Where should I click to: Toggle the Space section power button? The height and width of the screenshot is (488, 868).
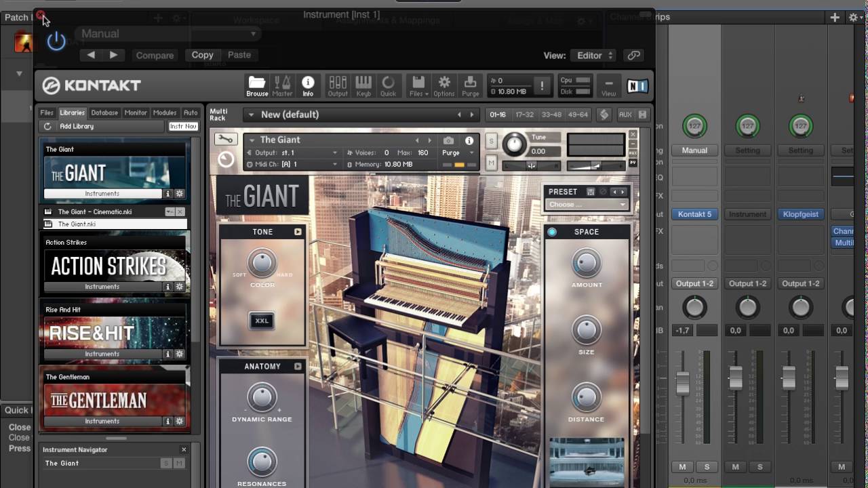552,232
